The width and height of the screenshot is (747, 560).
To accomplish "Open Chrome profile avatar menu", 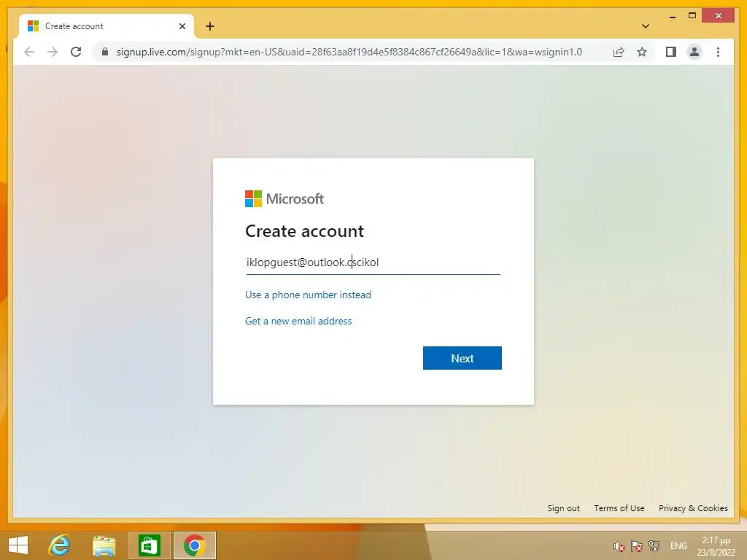I will pyautogui.click(x=694, y=52).
